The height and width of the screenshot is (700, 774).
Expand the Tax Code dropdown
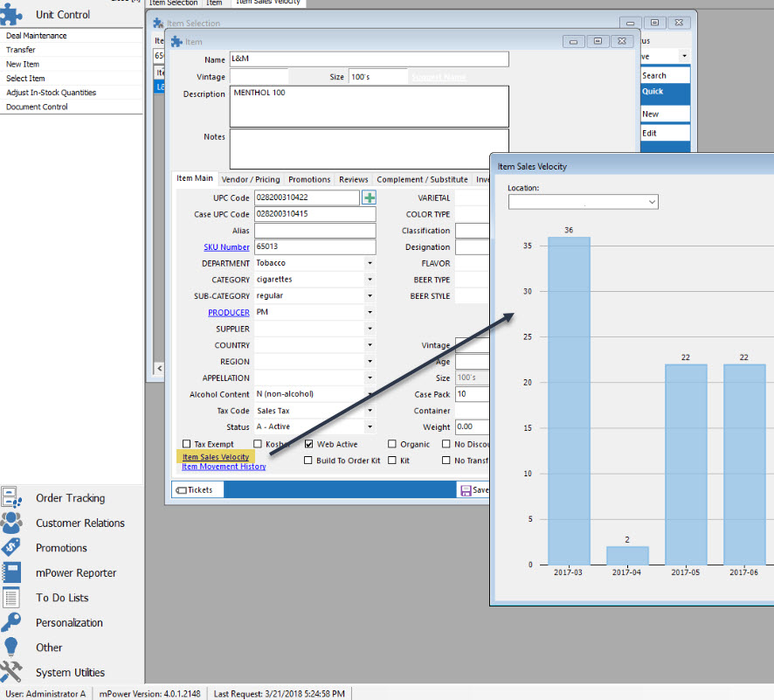pos(370,411)
